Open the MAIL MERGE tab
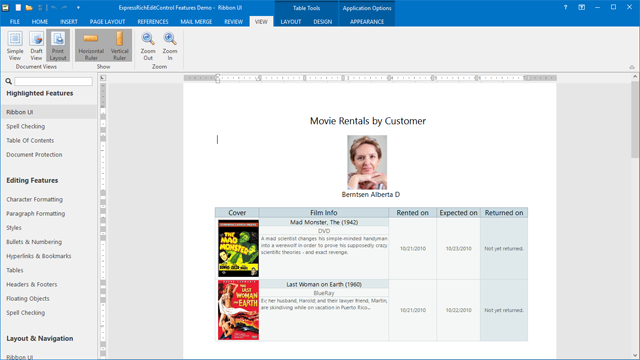The image size is (640, 360). (196, 22)
